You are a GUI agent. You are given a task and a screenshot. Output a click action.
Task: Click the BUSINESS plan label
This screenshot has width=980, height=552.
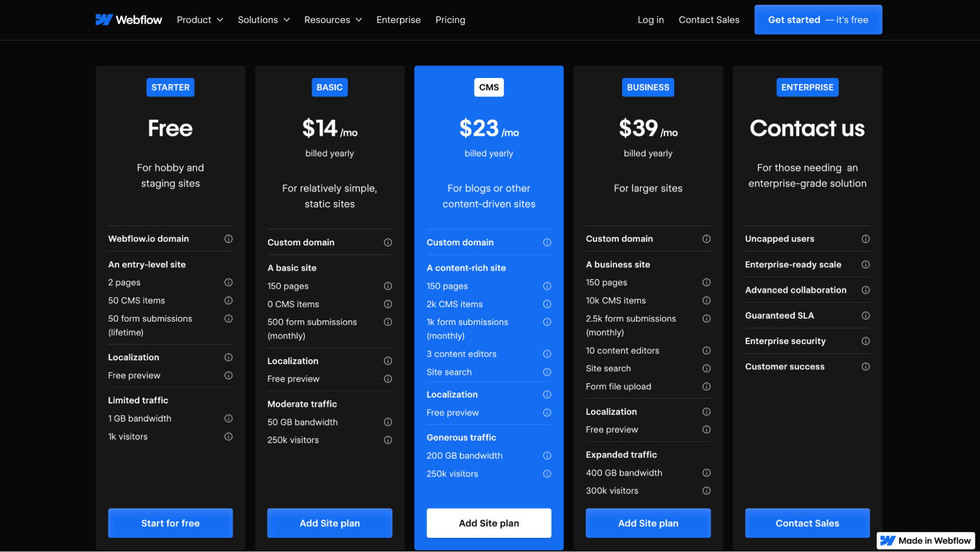coord(648,87)
